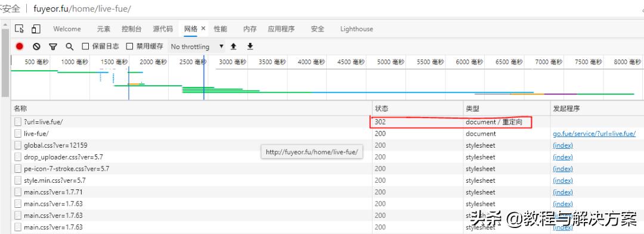
Task: Select the ?url=live.fue/ request name
Action: click(x=43, y=121)
